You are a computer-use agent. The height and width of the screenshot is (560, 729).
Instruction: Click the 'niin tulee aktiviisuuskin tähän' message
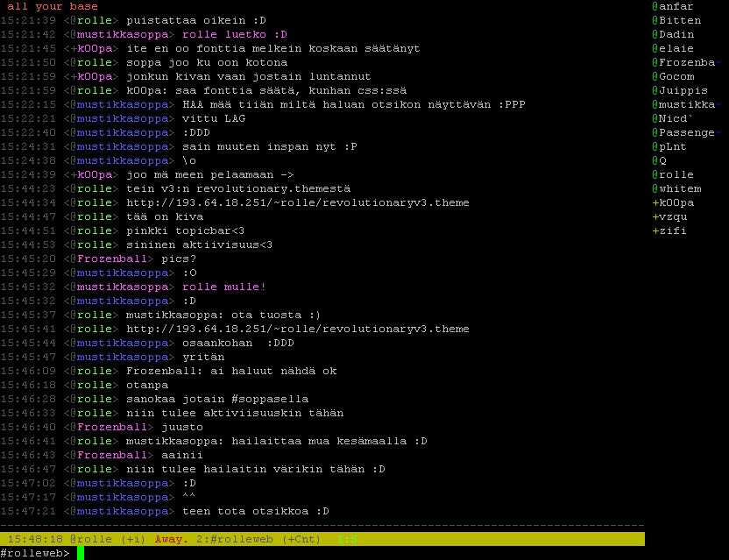[234, 413]
